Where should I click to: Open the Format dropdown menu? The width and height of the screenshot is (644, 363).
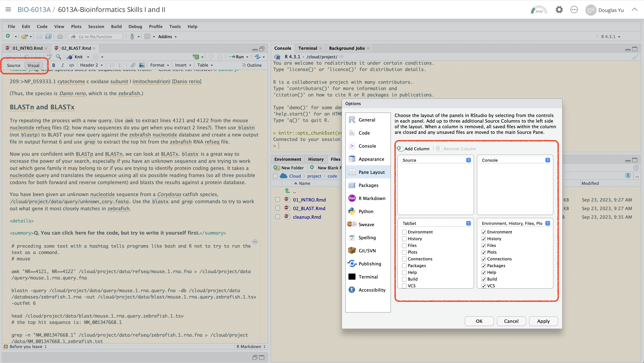click(x=160, y=65)
